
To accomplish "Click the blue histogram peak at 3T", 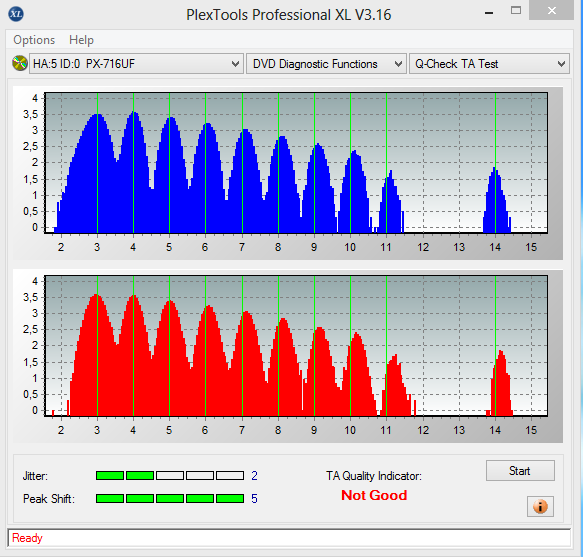I will point(97,173).
